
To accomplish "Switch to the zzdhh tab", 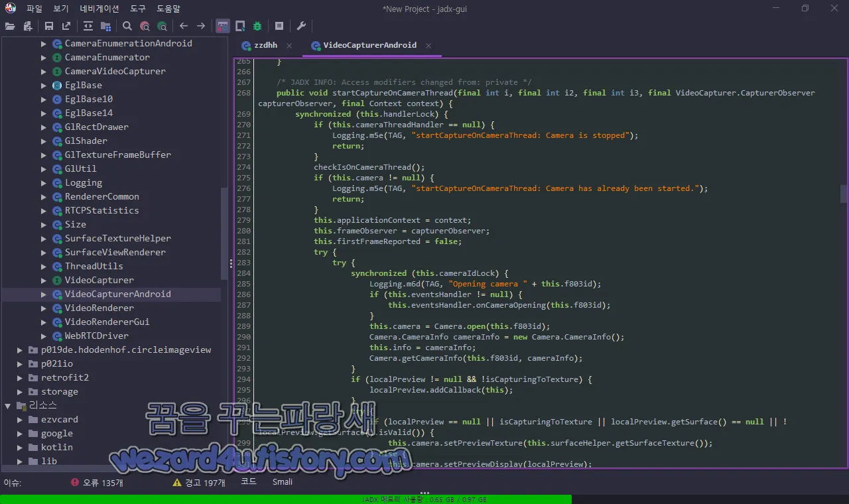I will [x=265, y=45].
